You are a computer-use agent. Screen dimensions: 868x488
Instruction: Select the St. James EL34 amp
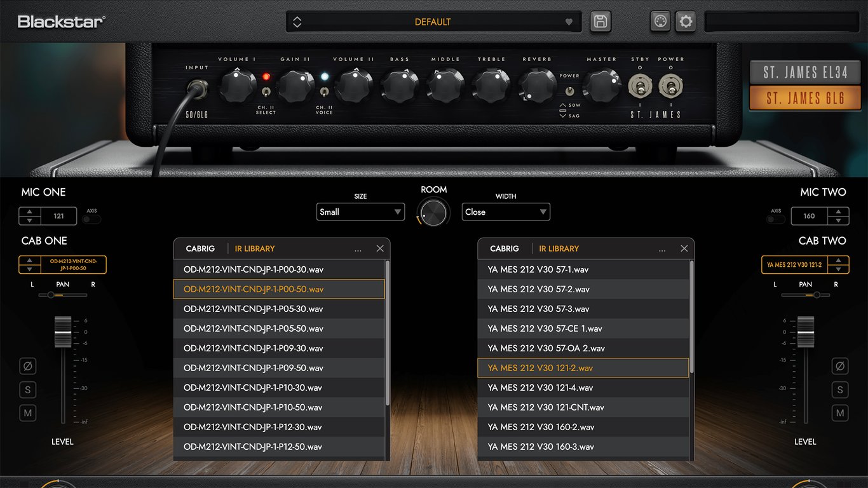coord(805,72)
